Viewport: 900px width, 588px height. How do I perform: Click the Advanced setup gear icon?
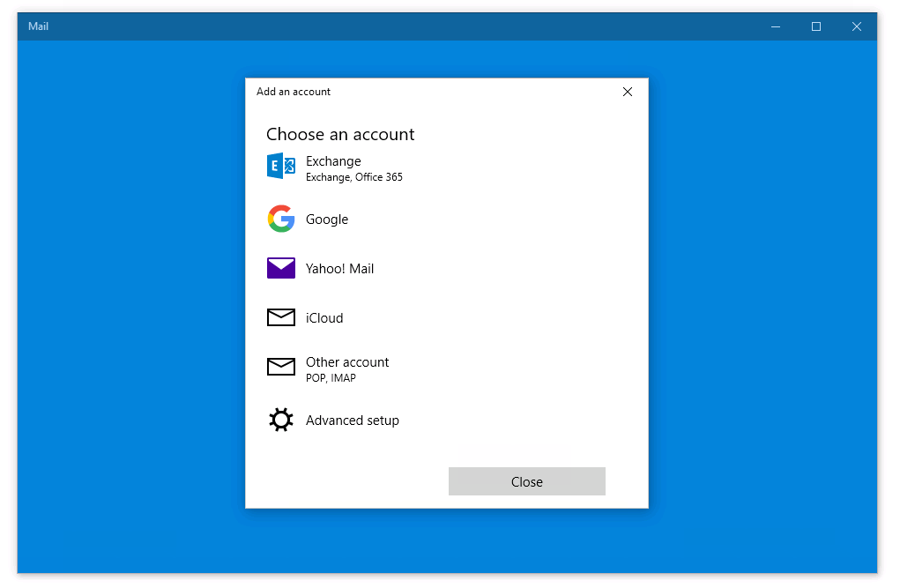click(281, 420)
